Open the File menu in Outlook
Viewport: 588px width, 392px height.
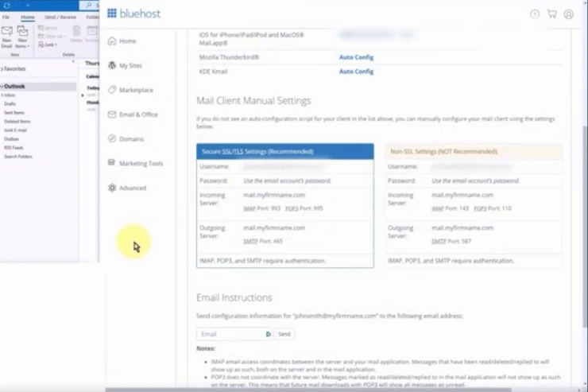click(6, 17)
